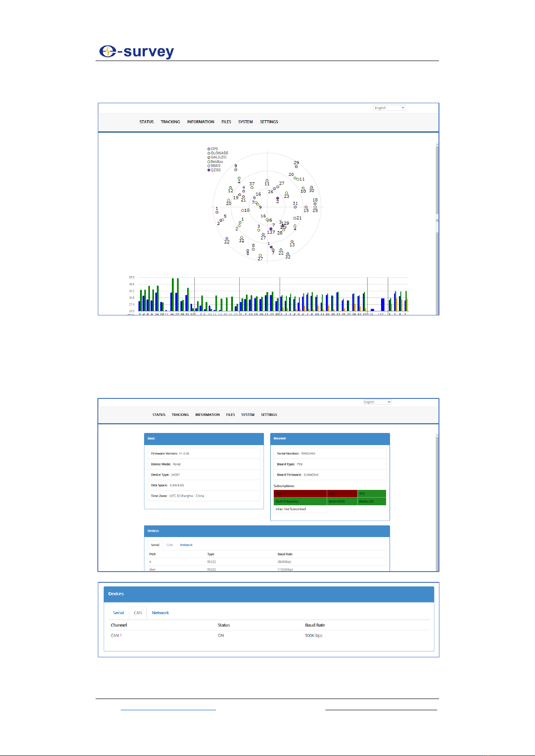The image size is (535, 756).
Task: Click the scrollbar beside the sky plot
Action: (437, 228)
